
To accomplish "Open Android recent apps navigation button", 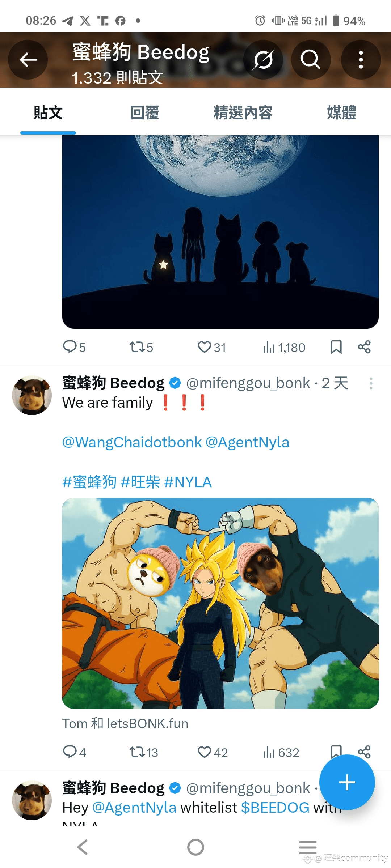I will tap(308, 847).
